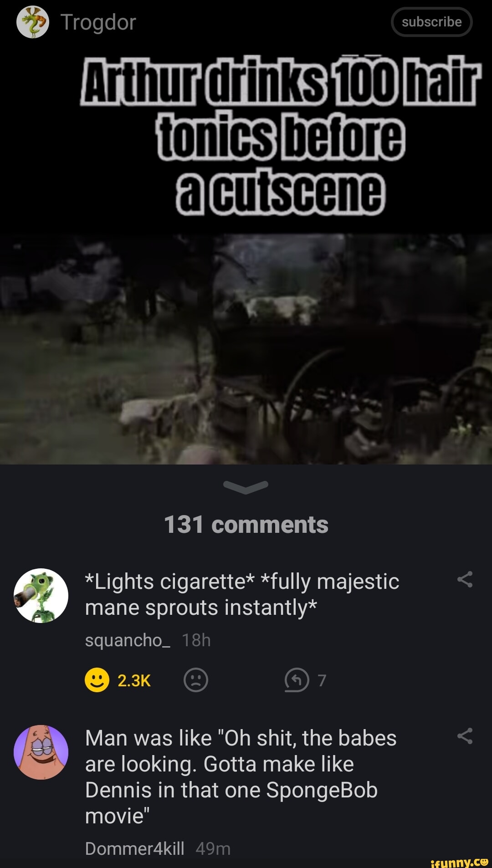Subscribe to Trogdor
492x868 pixels.
(x=431, y=22)
